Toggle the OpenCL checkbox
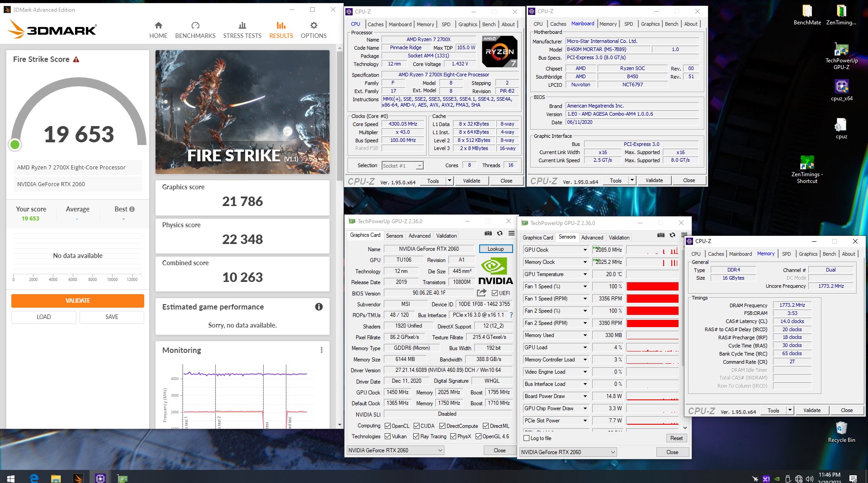868x483 pixels. coord(387,426)
